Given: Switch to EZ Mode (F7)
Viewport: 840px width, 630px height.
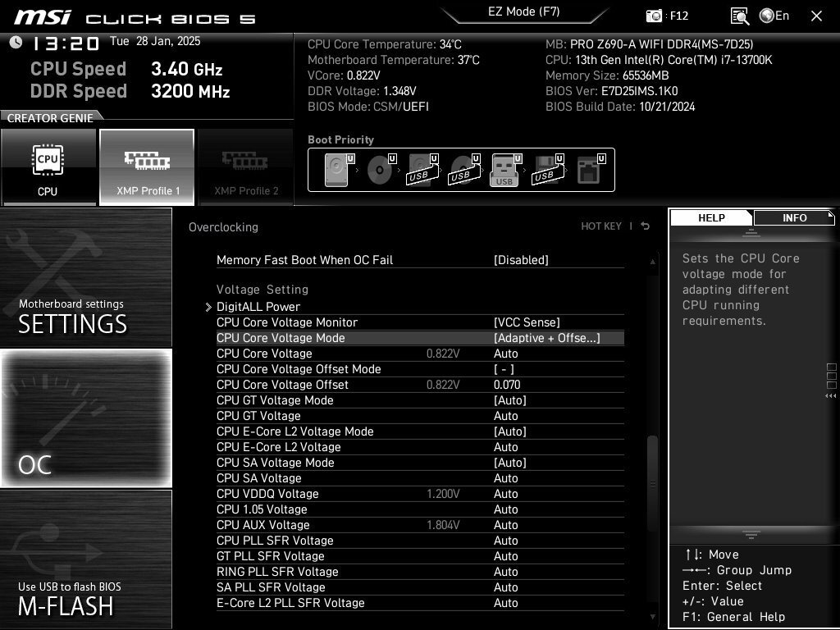Looking at the screenshot, I should click(x=524, y=11).
